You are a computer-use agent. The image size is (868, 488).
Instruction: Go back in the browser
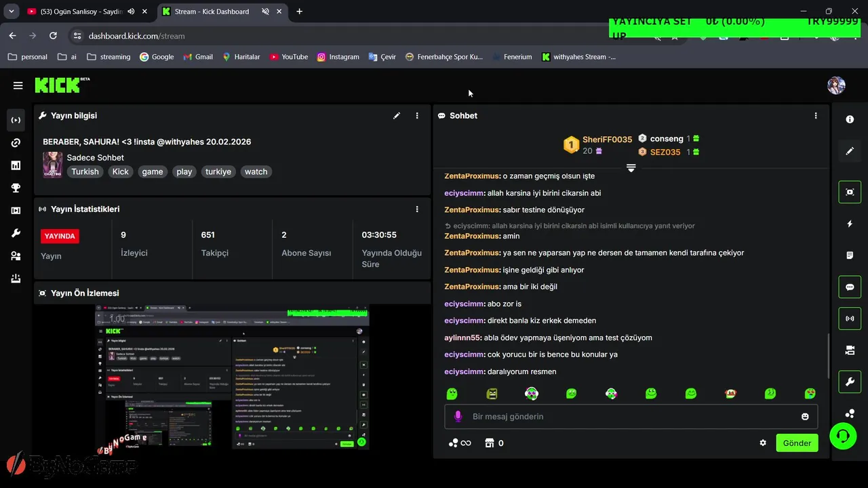(12, 36)
